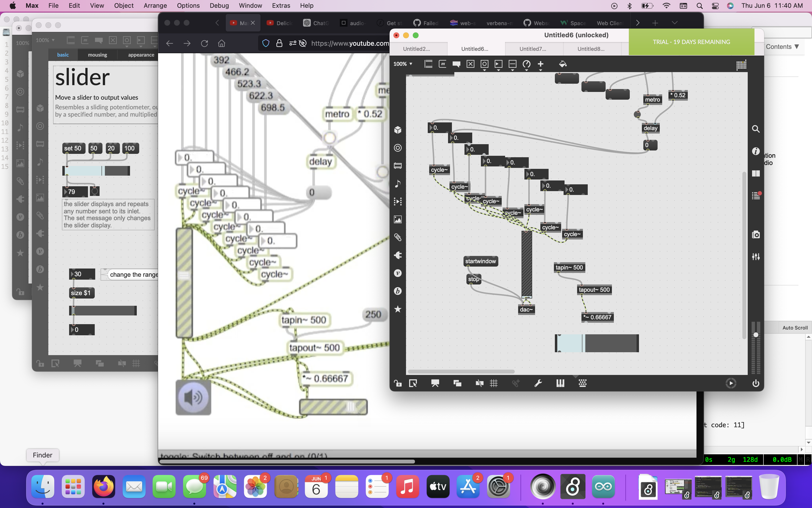The height and width of the screenshot is (508, 812).
Task: Expand the Add plus dropdown arrow
Action: (x=541, y=70)
